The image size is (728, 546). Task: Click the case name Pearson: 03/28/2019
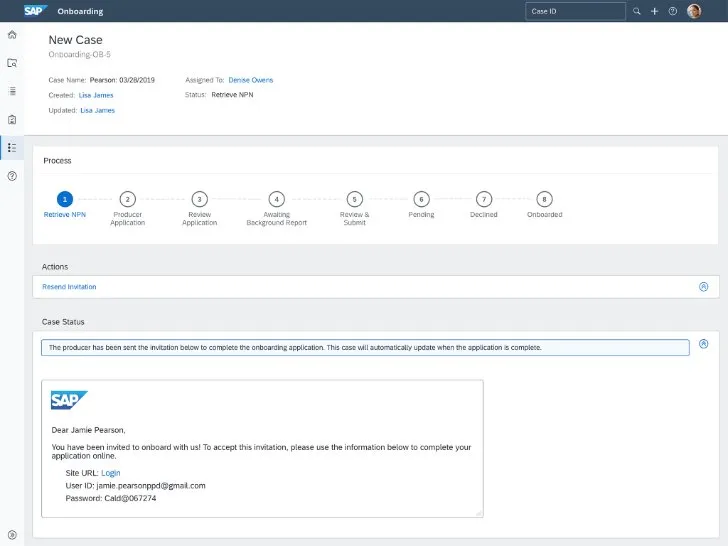[x=122, y=80]
